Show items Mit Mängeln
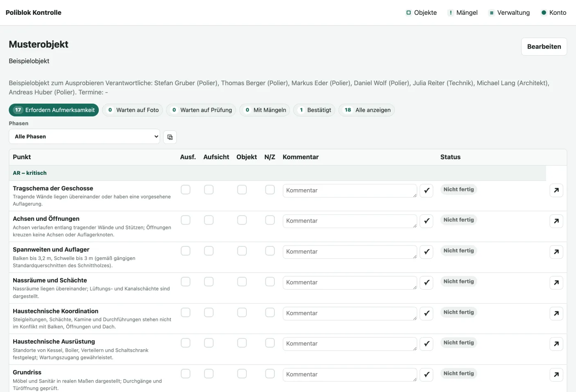 pos(265,110)
